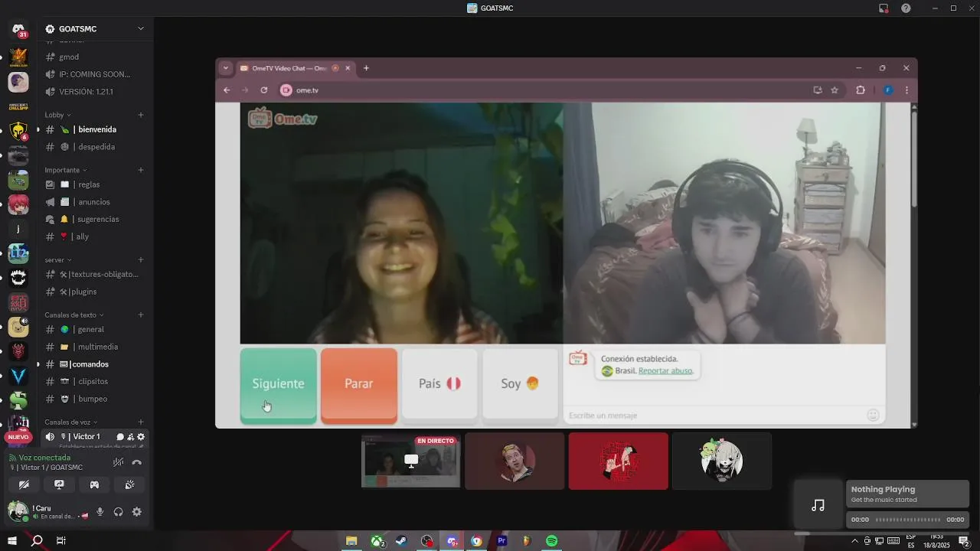Add a channel to Lobby category
The width and height of the screenshot is (980, 551).
[x=141, y=115]
